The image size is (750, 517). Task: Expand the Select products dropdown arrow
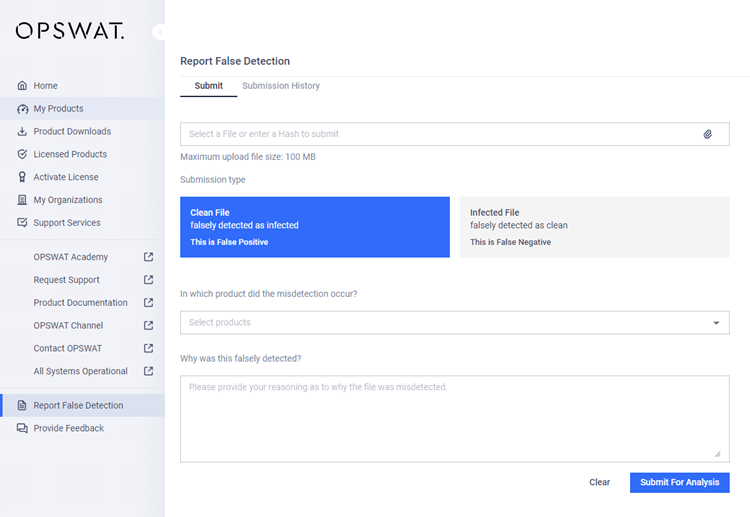[x=716, y=323]
